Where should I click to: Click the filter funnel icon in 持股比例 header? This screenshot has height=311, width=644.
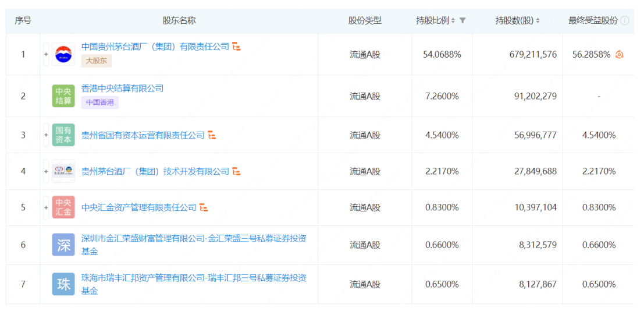point(462,20)
